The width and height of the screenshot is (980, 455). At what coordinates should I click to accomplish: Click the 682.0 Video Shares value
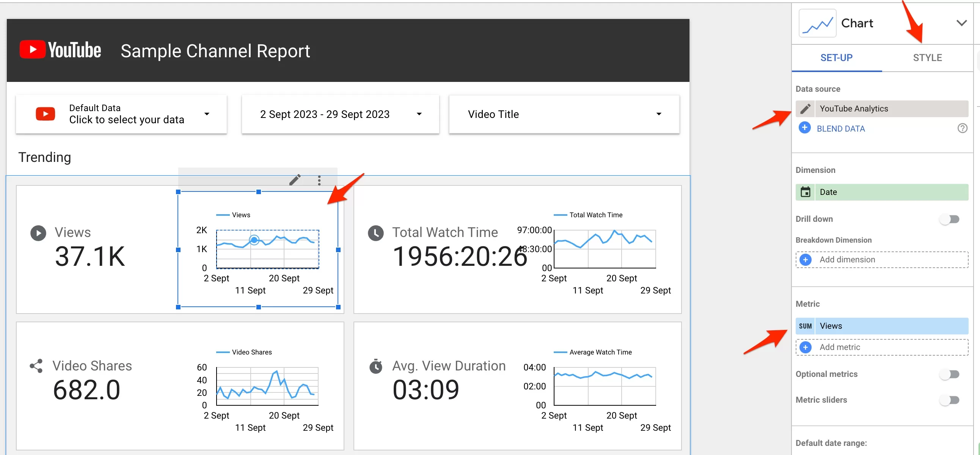point(86,390)
